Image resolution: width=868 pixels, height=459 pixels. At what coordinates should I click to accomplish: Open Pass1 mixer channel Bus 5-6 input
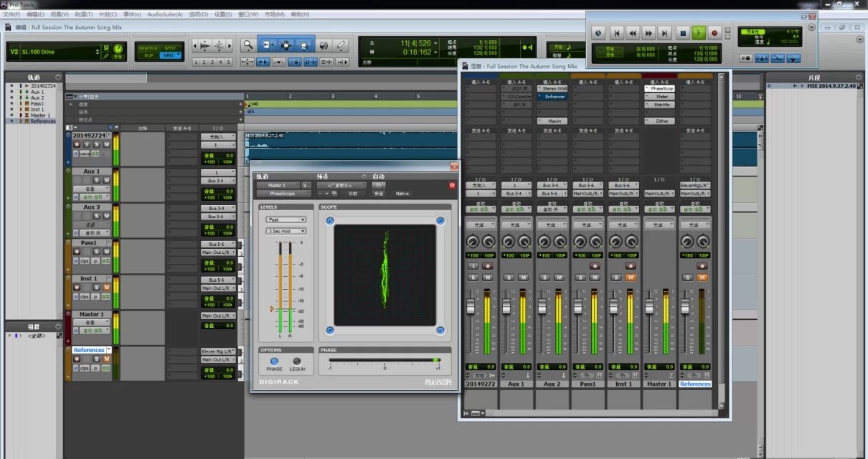pos(588,185)
